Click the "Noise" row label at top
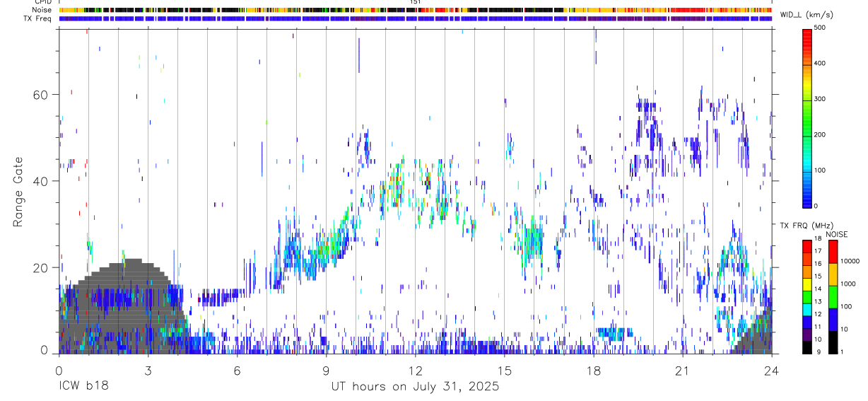This screenshot has width=868, height=401. point(42,10)
